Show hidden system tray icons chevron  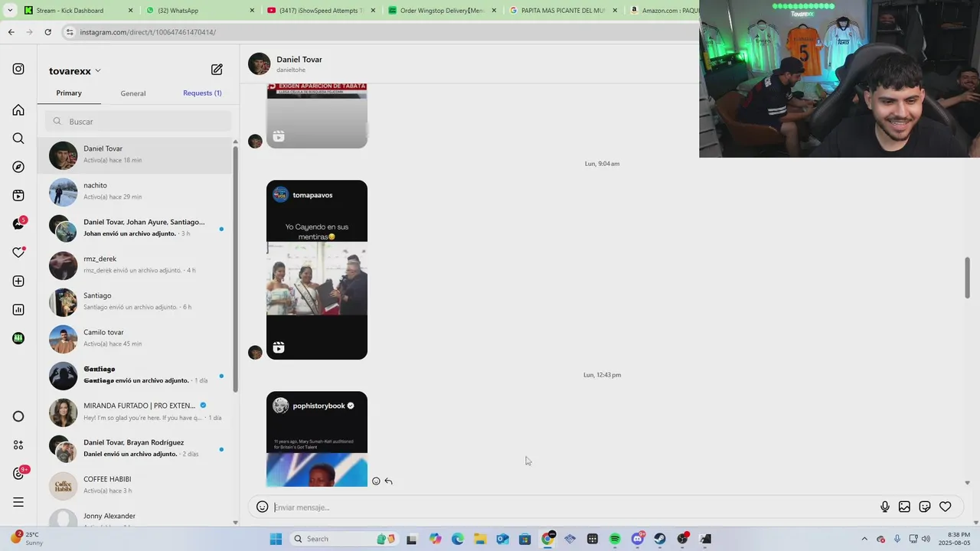[864, 539]
